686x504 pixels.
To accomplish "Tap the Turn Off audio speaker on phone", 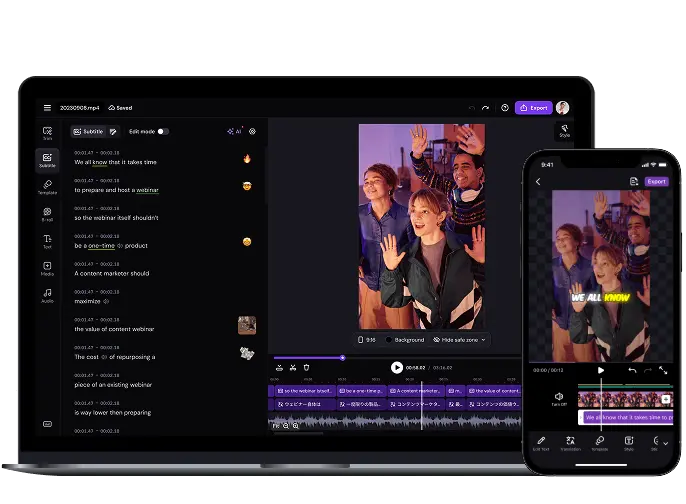I will pyautogui.click(x=559, y=399).
